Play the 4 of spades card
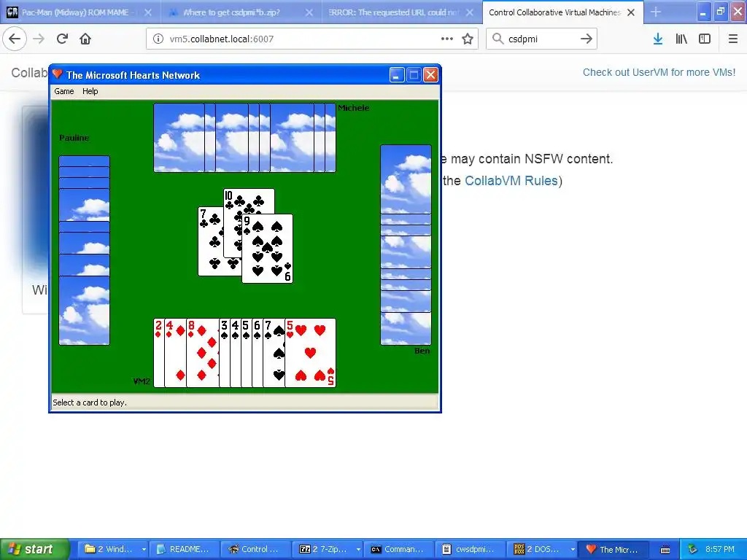Screen dimensions: 747x560 tap(236, 353)
